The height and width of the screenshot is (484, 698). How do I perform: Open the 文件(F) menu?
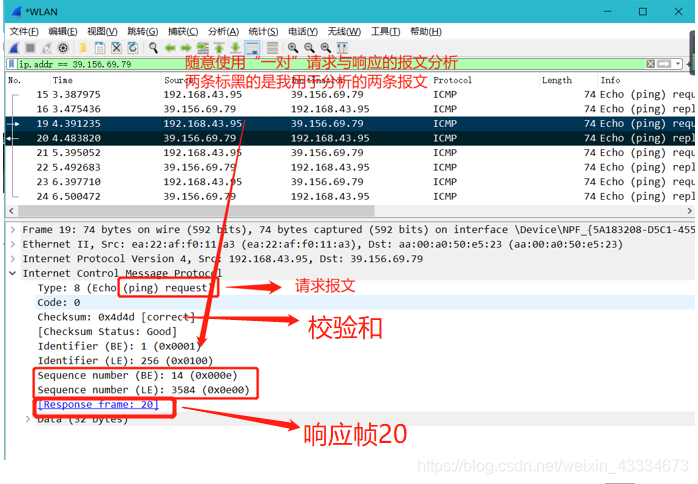click(24, 32)
